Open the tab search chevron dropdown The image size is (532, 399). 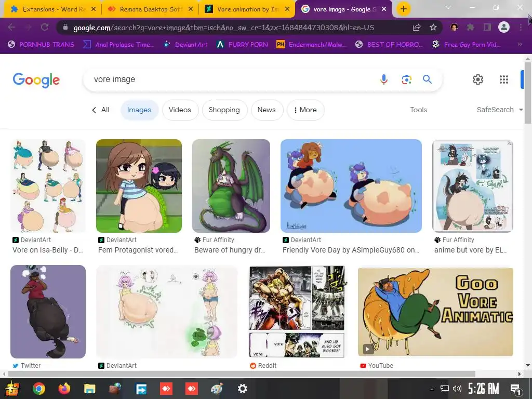[x=448, y=7]
